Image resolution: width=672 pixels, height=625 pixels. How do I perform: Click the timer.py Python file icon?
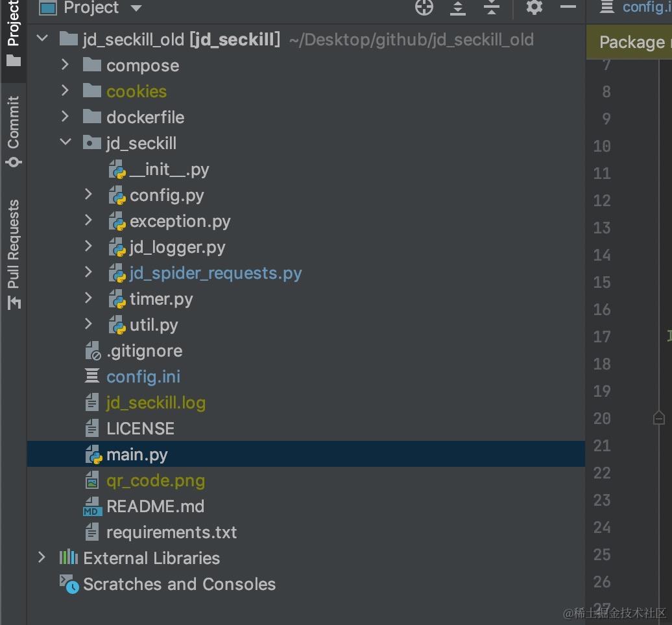click(117, 299)
